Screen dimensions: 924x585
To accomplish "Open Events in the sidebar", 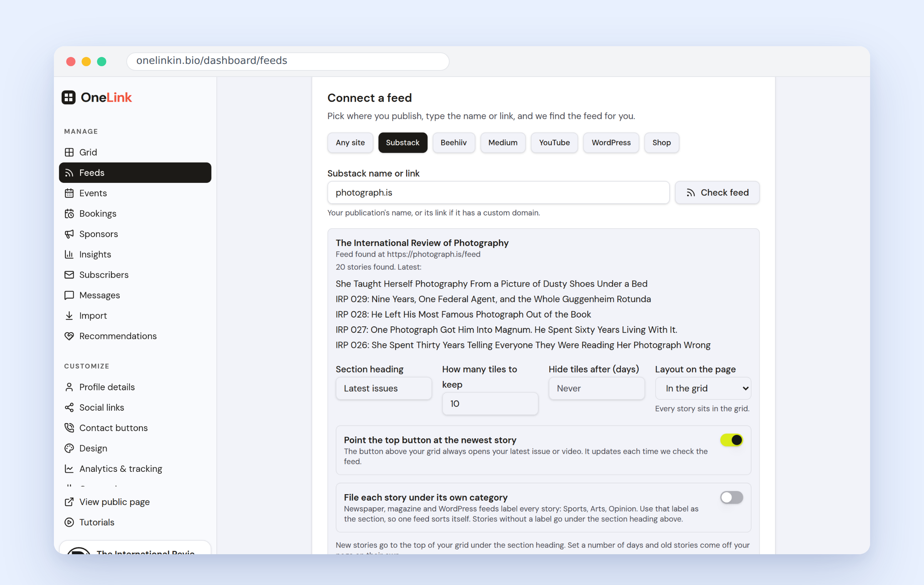I will click(135, 193).
